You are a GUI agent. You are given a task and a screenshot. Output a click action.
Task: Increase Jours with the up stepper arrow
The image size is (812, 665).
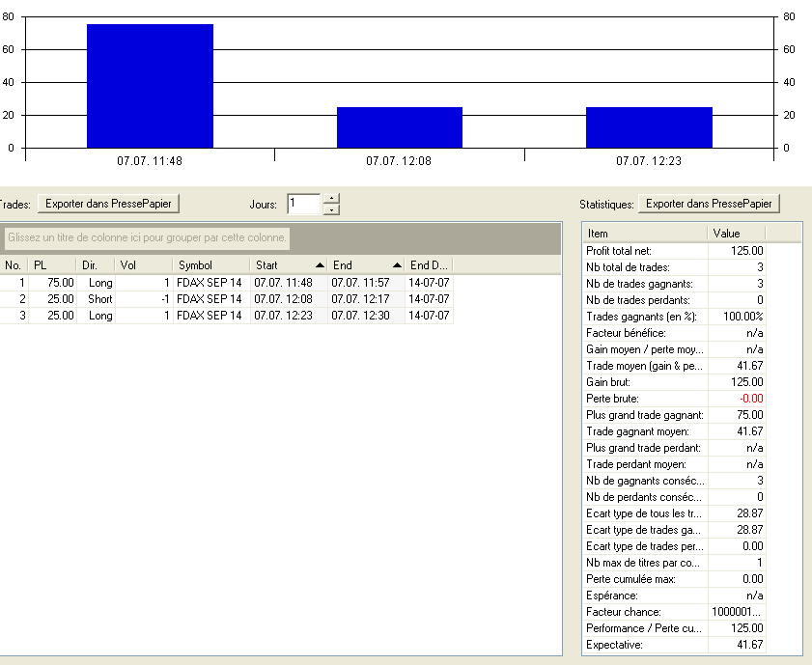331,199
